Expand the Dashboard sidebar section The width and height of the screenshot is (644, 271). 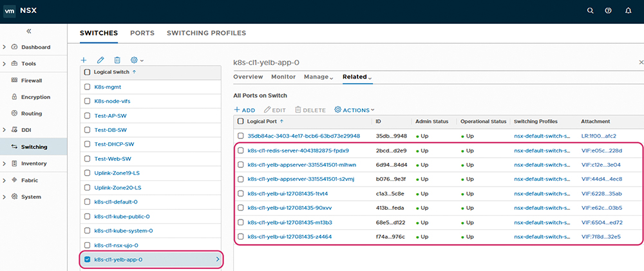point(4,47)
